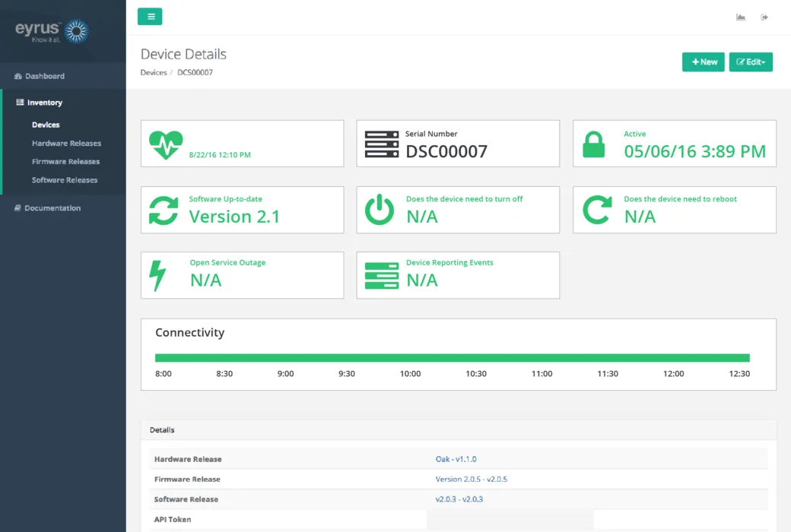Click the Connectivity heading
Viewport: 791px width, 532px height.
point(189,333)
